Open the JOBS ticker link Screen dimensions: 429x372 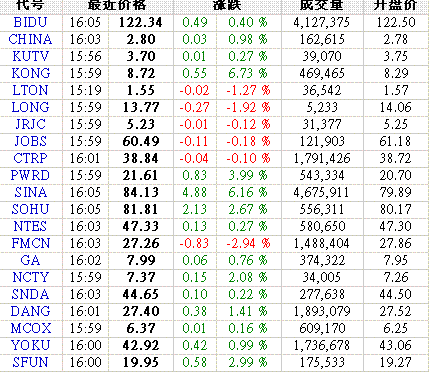point(30,141)
